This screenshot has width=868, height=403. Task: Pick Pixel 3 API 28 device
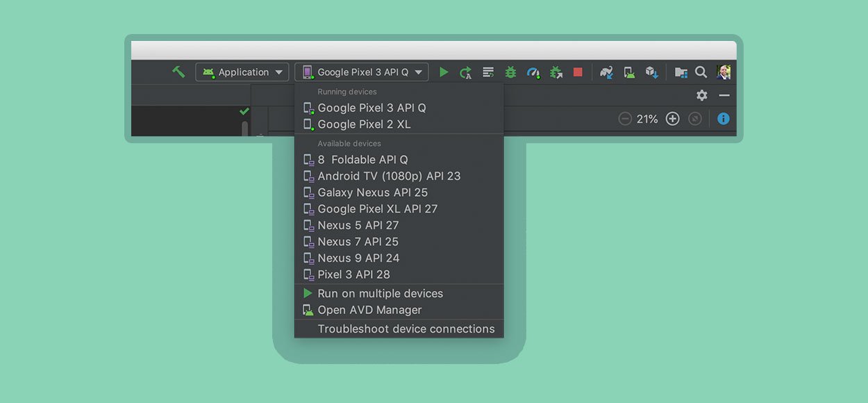tap(399, 274)
